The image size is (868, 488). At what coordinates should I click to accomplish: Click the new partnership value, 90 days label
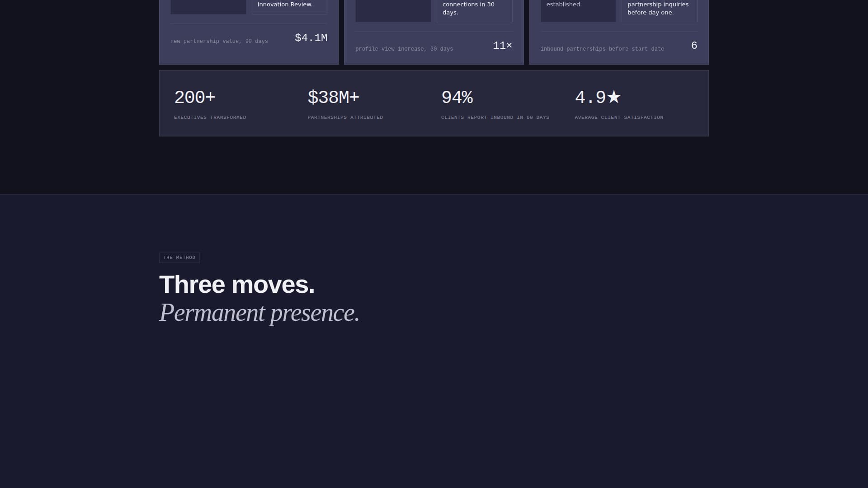[x=219, y=42]
